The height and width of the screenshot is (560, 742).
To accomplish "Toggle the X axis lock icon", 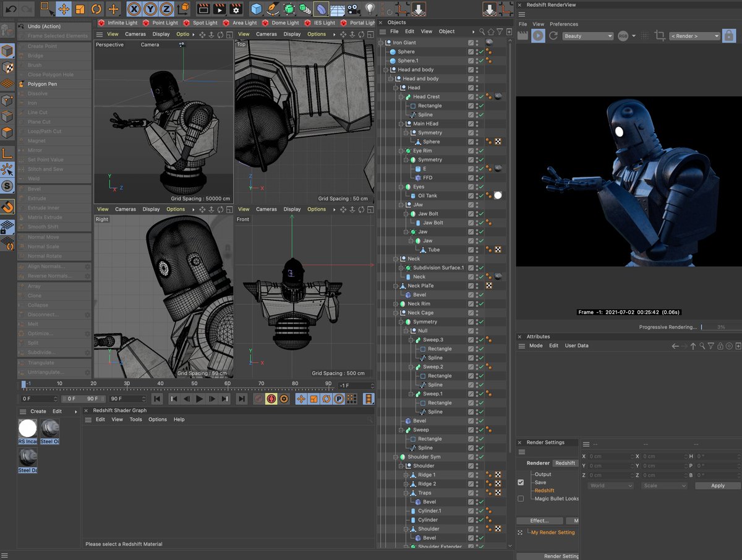I will tap(134, 9).
